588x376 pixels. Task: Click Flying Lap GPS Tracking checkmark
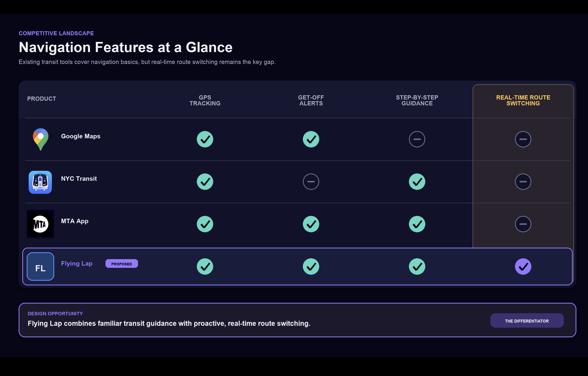(x=205, y=266)
